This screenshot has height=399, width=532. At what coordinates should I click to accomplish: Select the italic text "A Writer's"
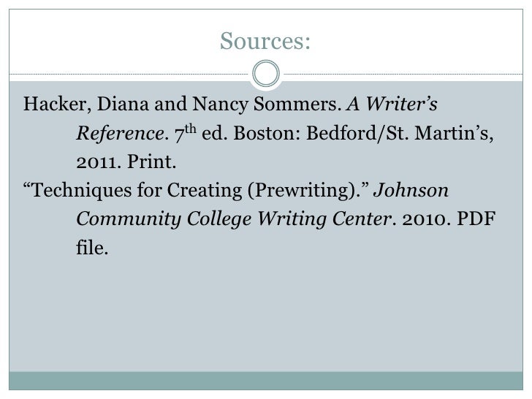tap(392, 104)
